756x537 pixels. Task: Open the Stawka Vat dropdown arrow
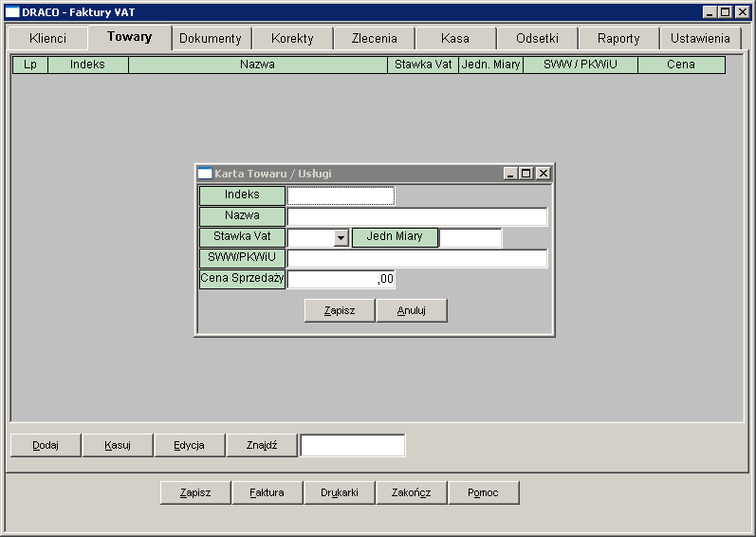pyautogui.click(x=341, y=237)
